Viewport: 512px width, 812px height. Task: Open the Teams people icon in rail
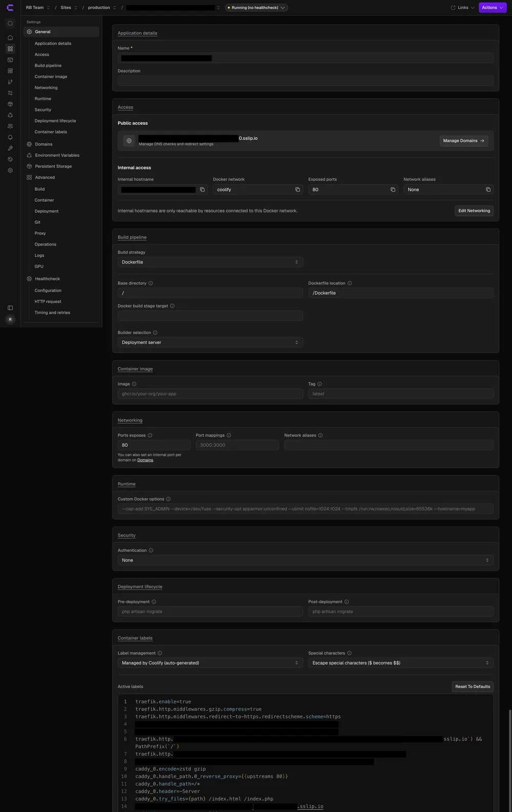(10, 126)
